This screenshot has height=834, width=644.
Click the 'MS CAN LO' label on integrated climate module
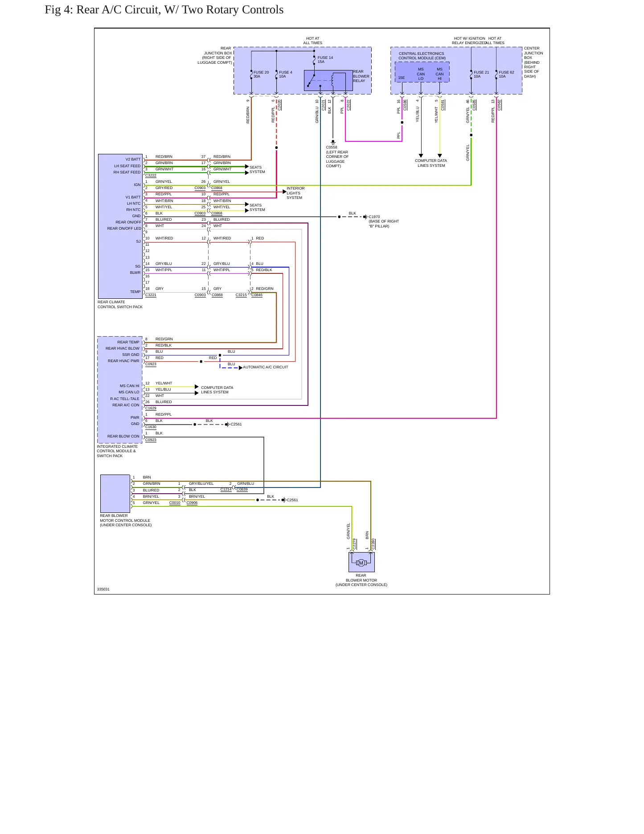(x=129, y=392)
